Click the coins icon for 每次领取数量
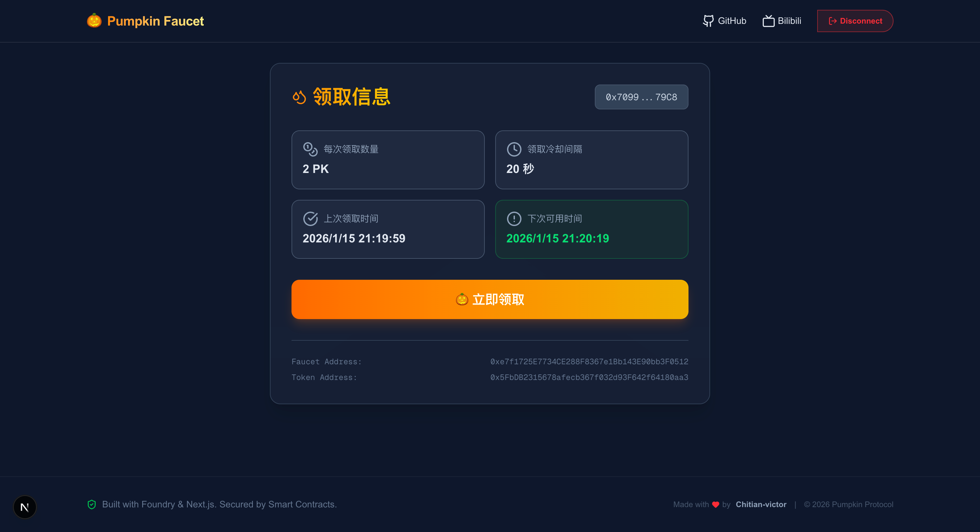 click(310, 149)
